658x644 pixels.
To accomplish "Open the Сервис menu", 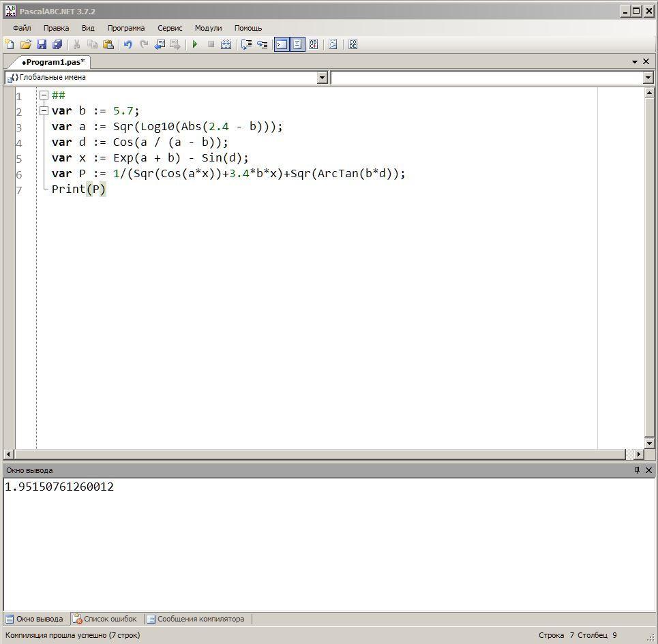I will (170, 28).
